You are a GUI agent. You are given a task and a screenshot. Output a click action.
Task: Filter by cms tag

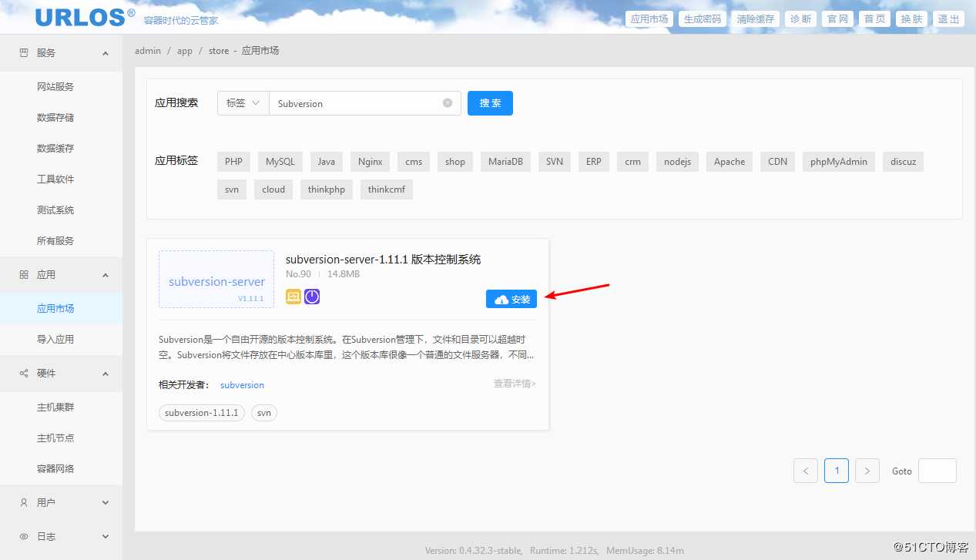tap(414, 162)
